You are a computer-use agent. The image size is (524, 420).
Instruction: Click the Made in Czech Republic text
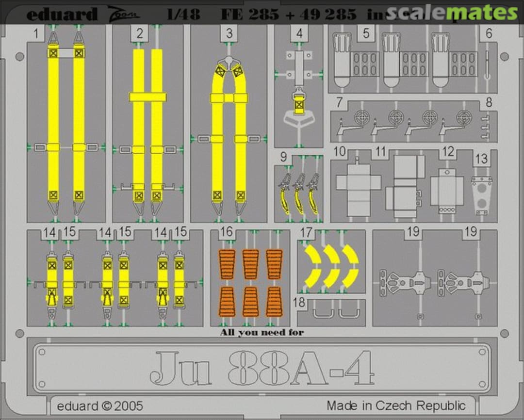tap(395, 405)
